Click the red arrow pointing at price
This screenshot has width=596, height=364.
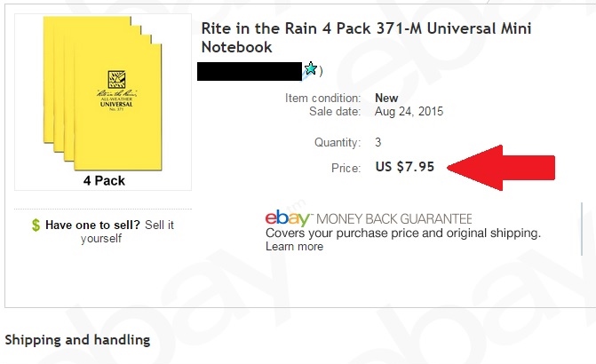click(x=502, y=167)
